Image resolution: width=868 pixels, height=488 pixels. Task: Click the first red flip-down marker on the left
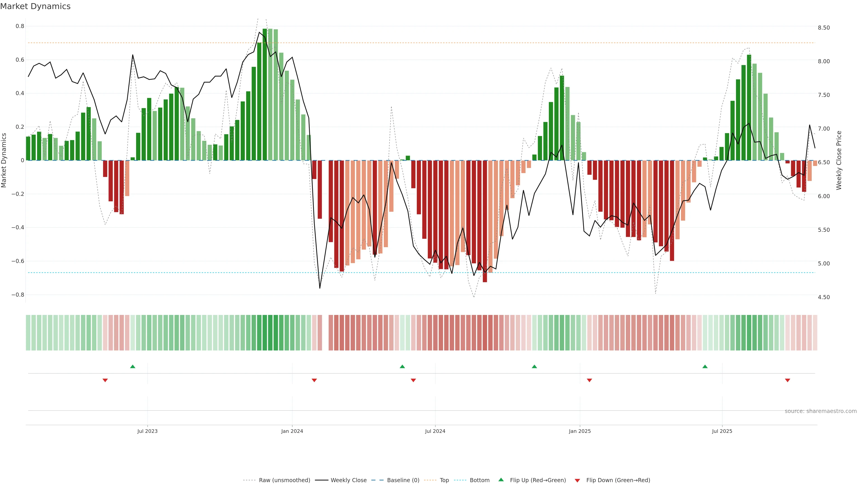105,380
